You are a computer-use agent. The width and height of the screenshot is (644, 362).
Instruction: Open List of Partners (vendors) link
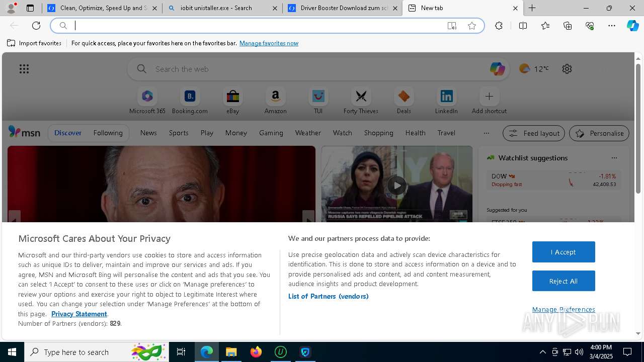pos(328,296)
